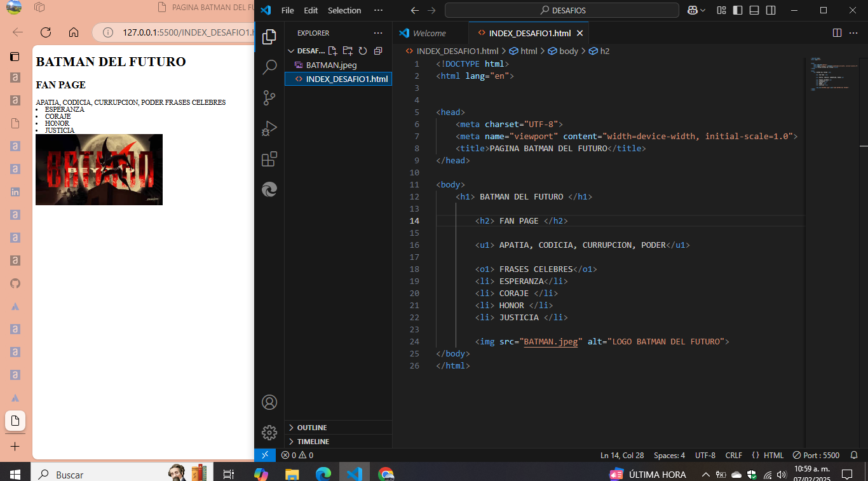Collapse the DESAFIOS folder section
This screenshot has width=868, height=481.
coord(306,51)
